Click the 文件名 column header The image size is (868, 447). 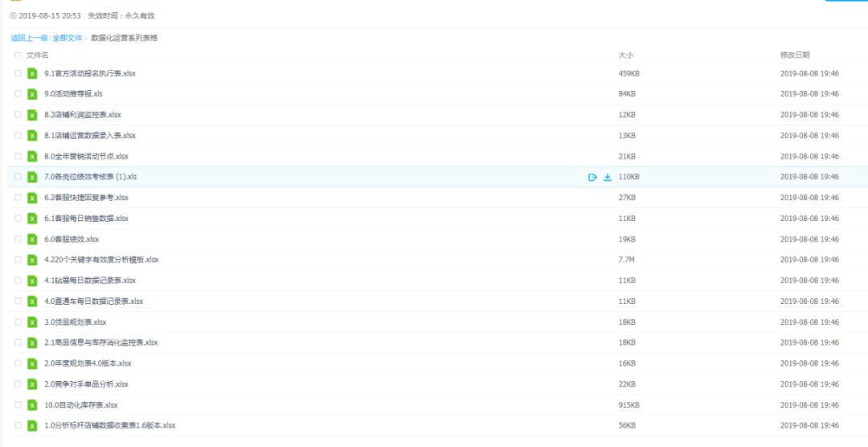pyautogui.click(x=38, y=55)
